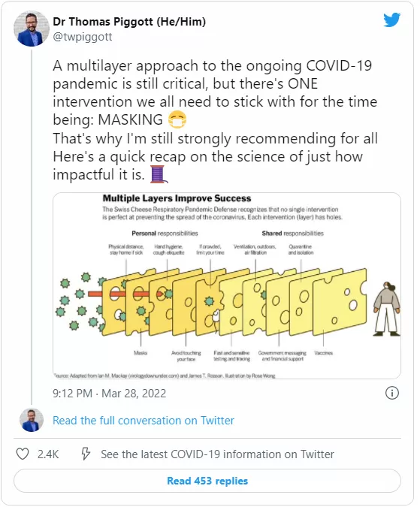Click the Multiple Layers Improve Success heading

tap(177, 198)
